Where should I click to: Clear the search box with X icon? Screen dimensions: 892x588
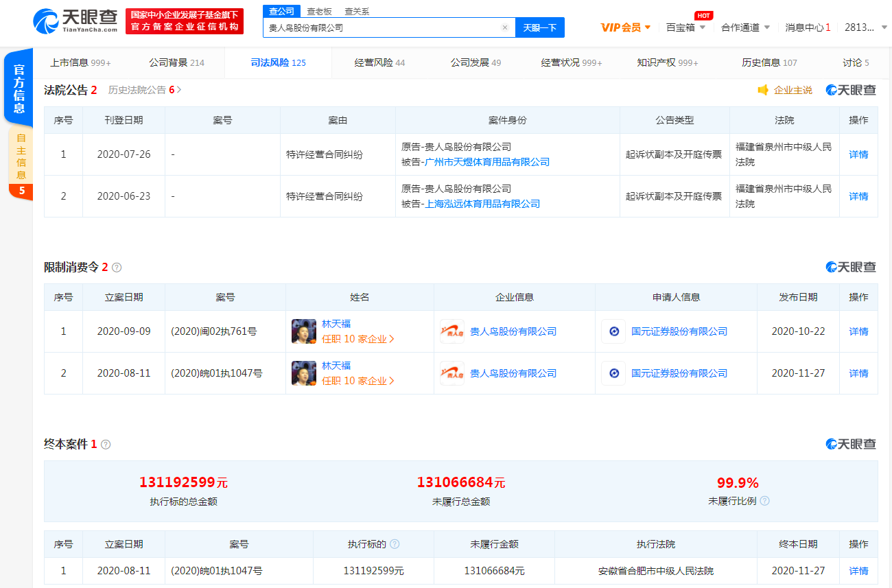pos(505,28)
